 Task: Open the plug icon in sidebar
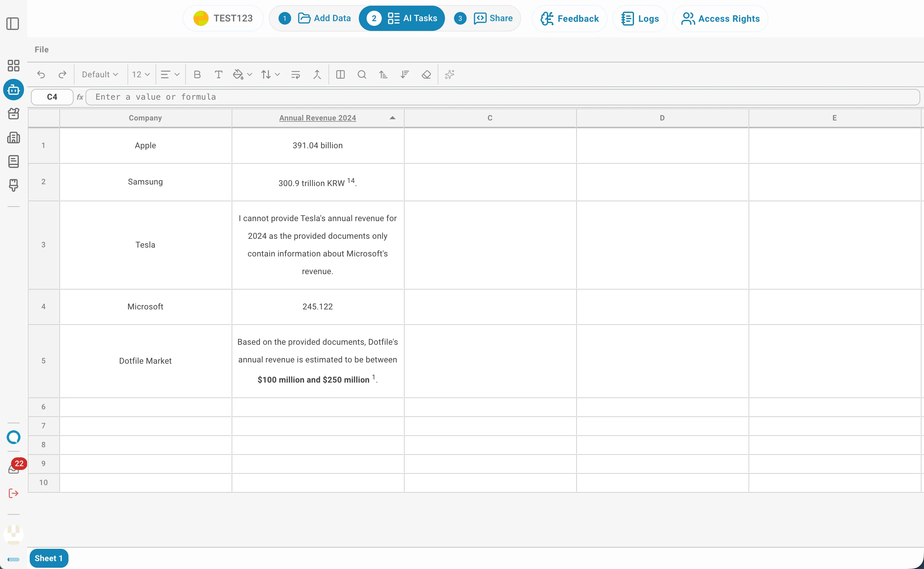pos(14,185)
